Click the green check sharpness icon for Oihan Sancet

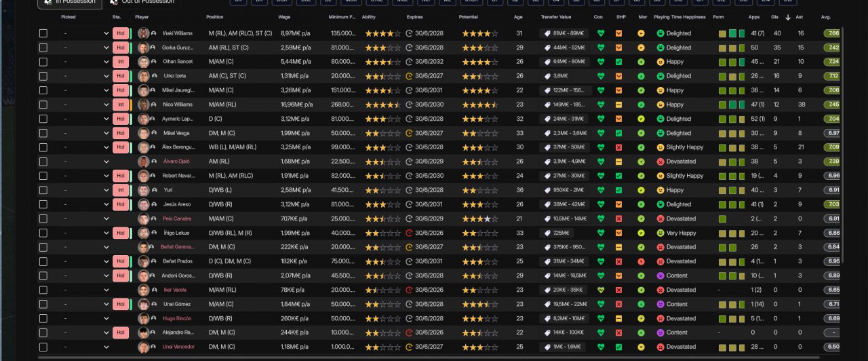coord(618,62)
